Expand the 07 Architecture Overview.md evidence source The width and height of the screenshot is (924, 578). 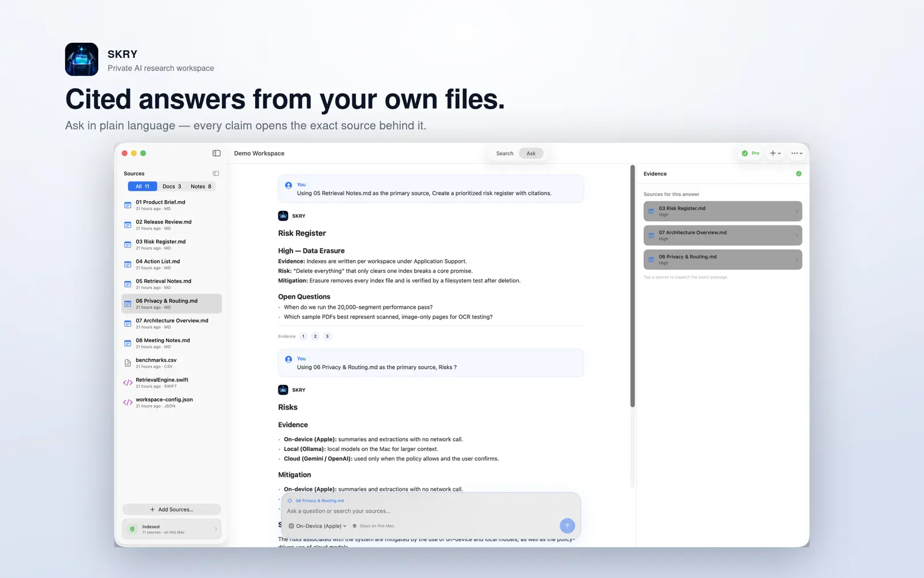point(723,235)
